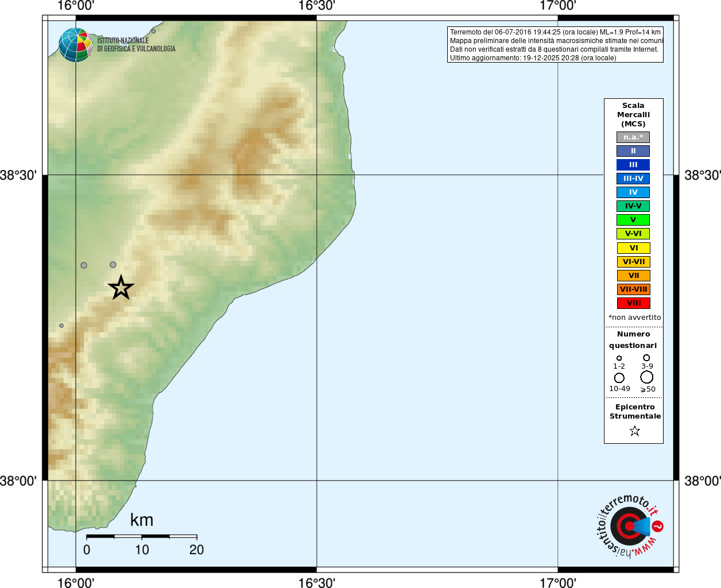Select the VII orange intensity swatch
This screenshot has width=721, height=588.
pos(634,276)
